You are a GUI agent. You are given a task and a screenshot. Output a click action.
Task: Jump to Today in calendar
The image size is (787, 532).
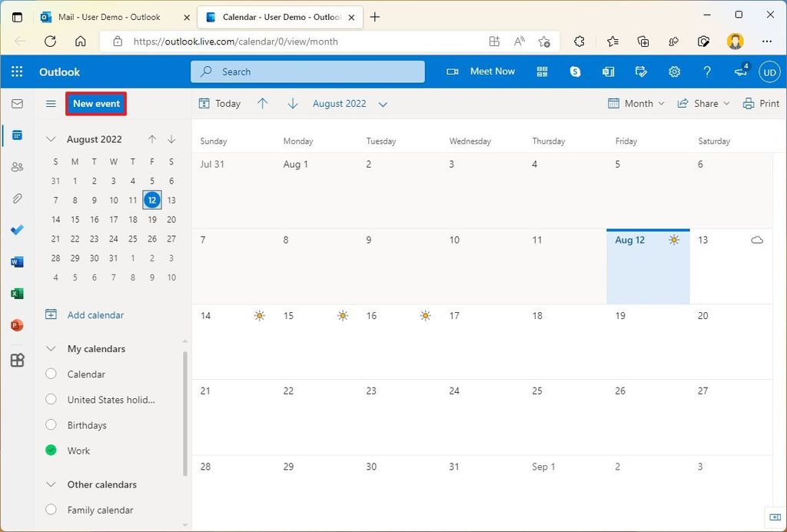pyautogui.click(x=220, y=104)
